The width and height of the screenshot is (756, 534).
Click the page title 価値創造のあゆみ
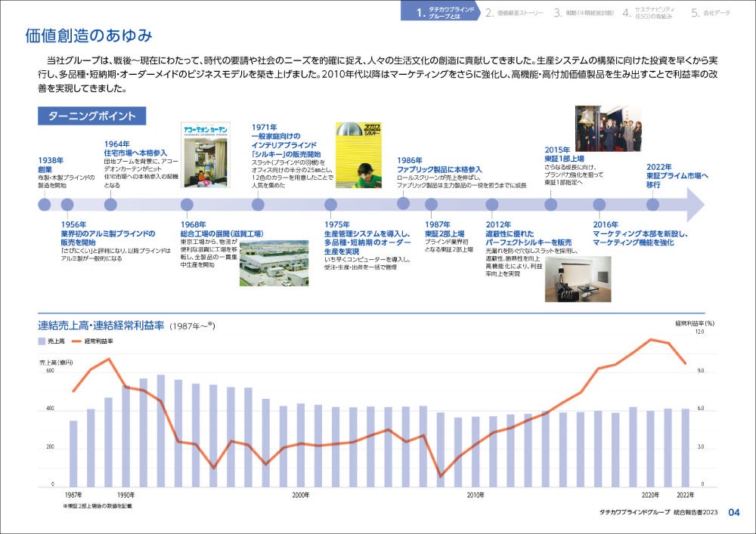pyautogui.click(x=88, y=35)
